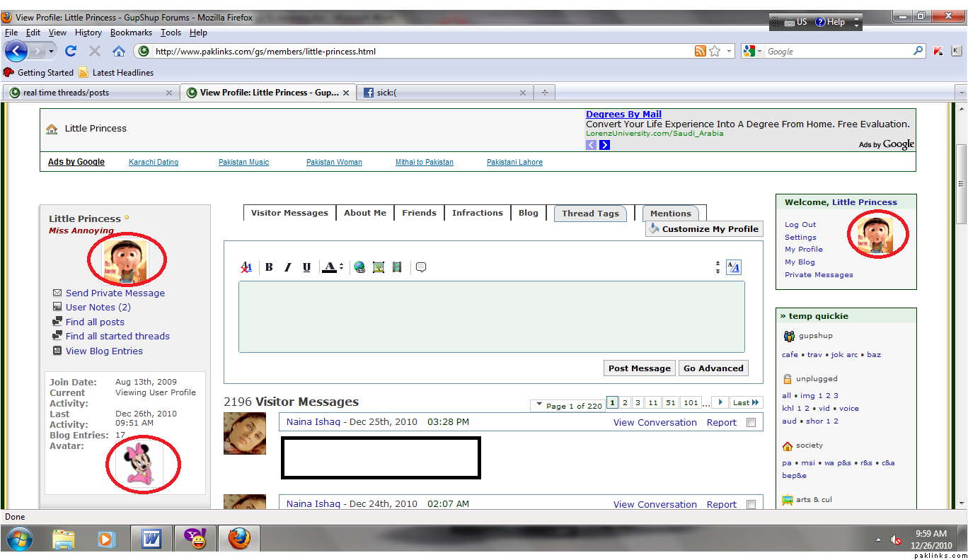Reload the page with the Firefox refresh icon
968x560 pixels.
71,51
